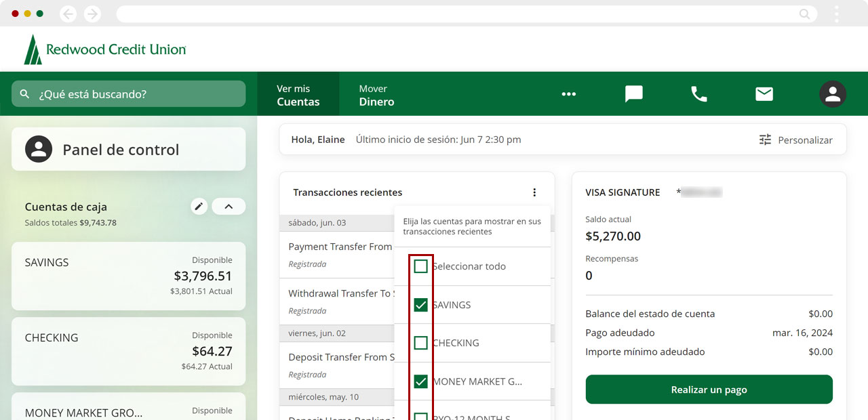Open Transacciones recientes vertical dots menu

pos(534,192)
